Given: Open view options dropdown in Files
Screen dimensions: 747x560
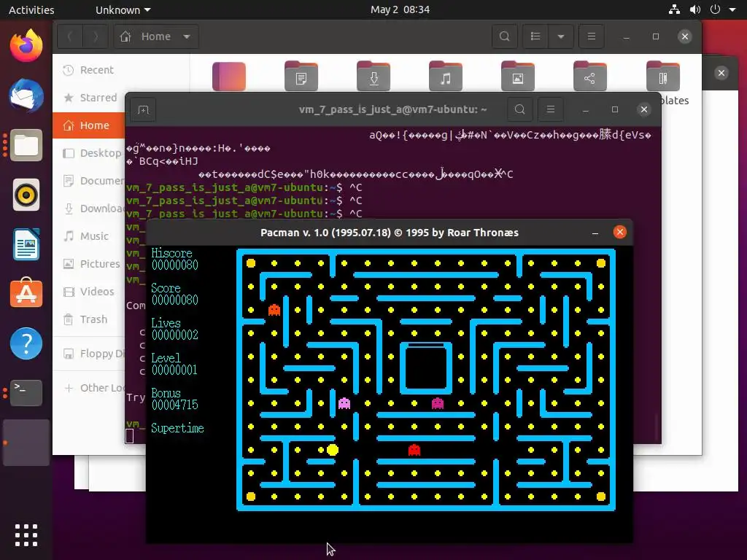Looking at the screenshot, I should coord(561,36).
